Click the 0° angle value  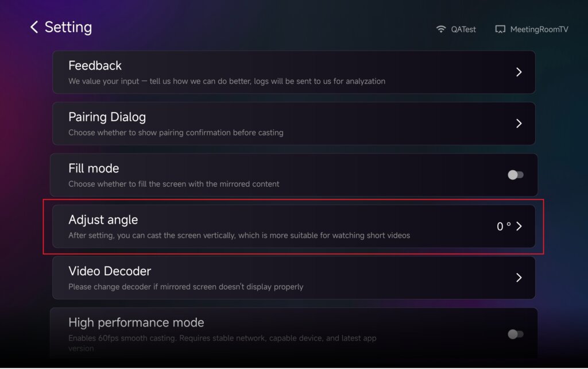[x=504, y=226]
